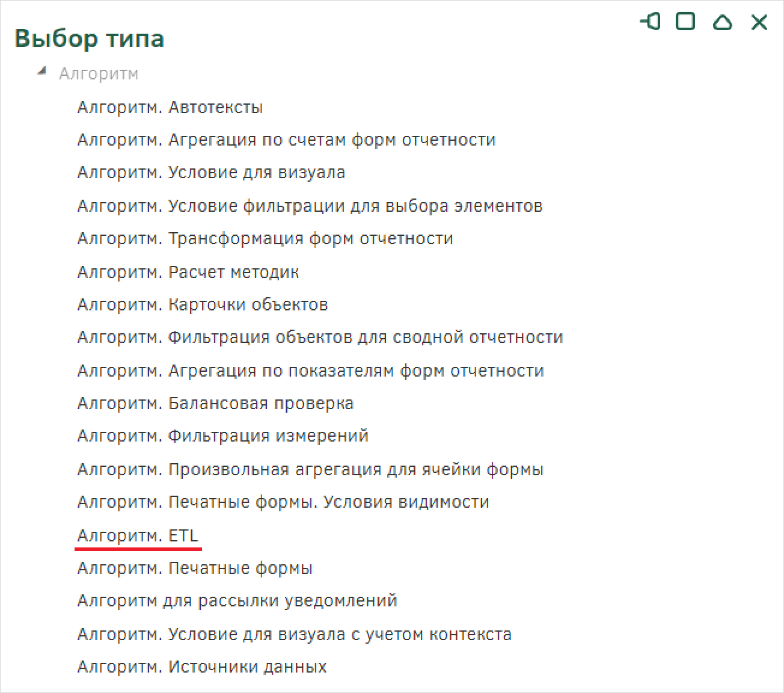Select Алгоритм. Балансовая проверка
This screenshot has width=784, height=693.
[215, 403]
